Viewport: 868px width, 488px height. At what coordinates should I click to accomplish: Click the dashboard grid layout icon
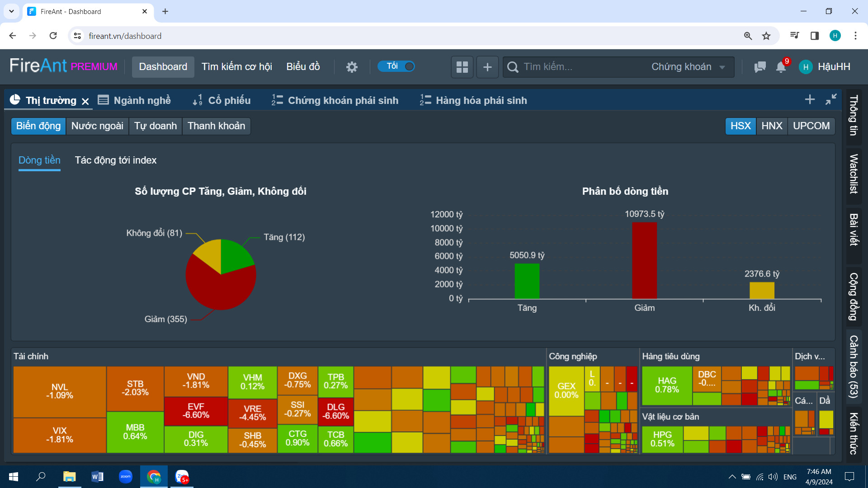[x=462, y=67]
